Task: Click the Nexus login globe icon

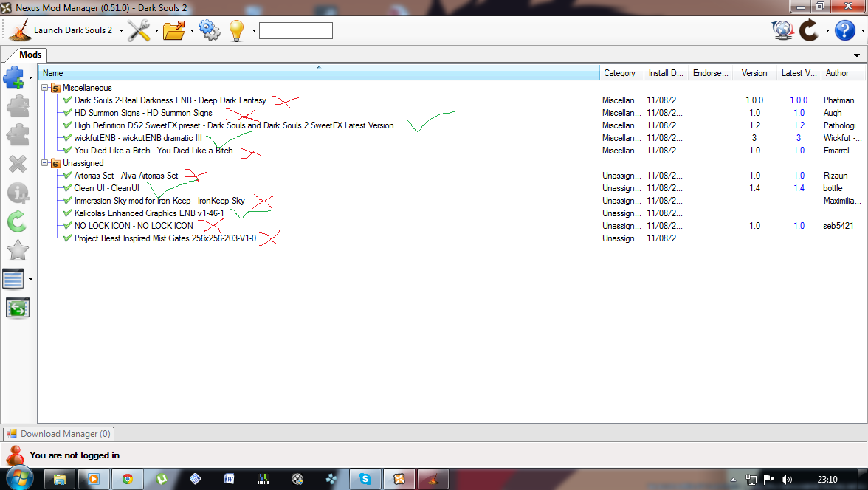Action: click(x=782, y=30)
